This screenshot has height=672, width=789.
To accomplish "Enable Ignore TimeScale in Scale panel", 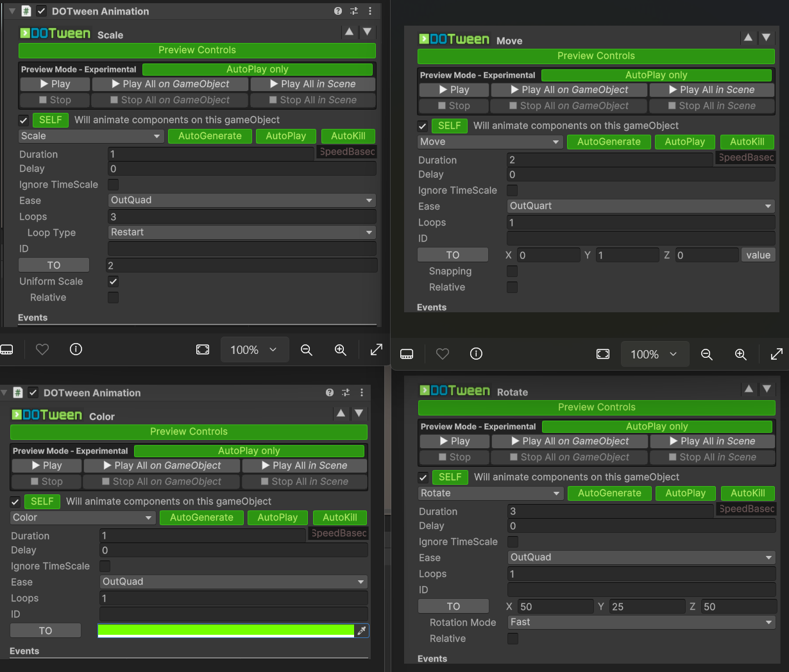I will [113, 185].
